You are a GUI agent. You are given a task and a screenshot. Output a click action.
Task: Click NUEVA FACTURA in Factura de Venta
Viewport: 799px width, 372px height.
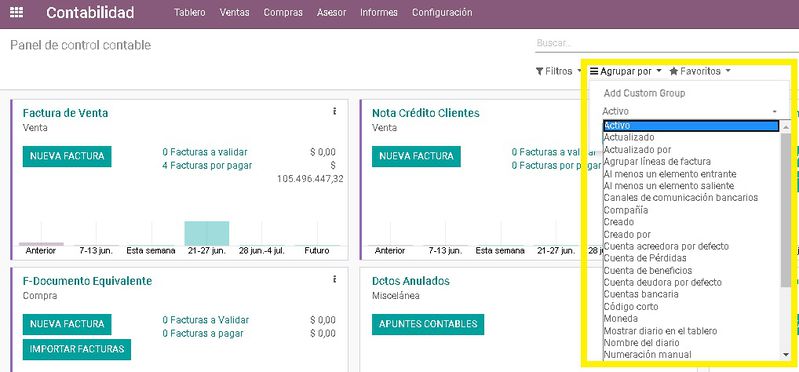(x=67, y=156)
